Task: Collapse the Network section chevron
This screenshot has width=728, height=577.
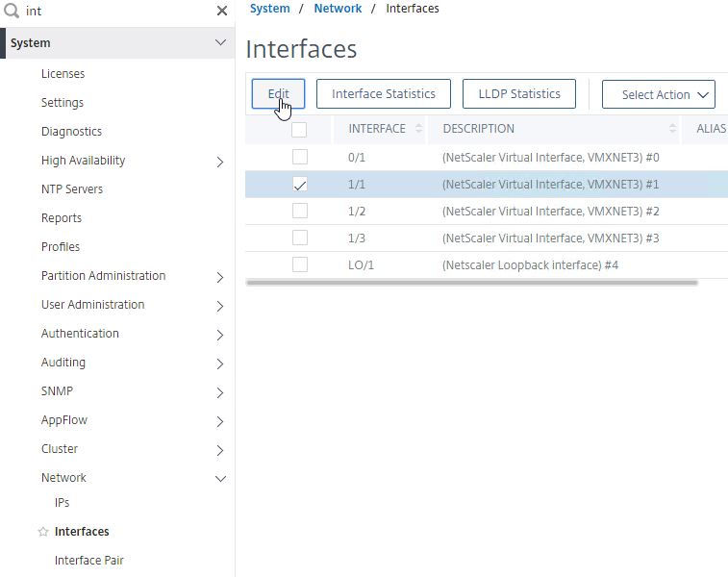Action: point(220,479)
